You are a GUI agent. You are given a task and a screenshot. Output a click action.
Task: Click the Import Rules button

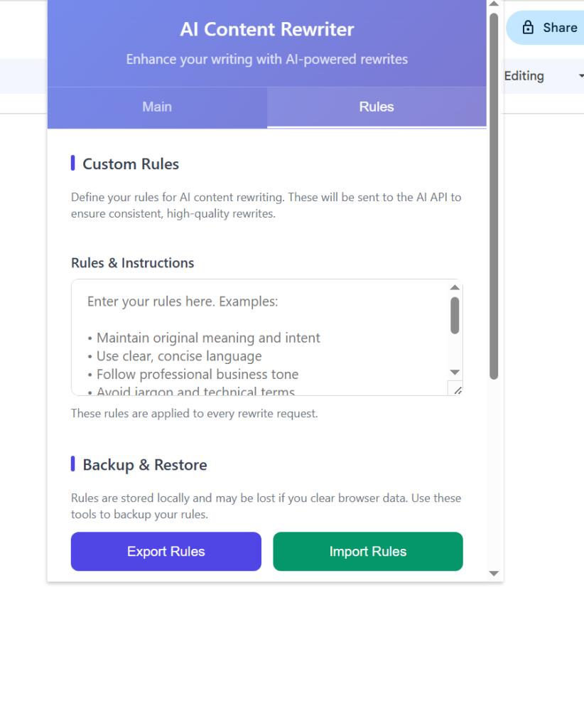click(367, 551)
